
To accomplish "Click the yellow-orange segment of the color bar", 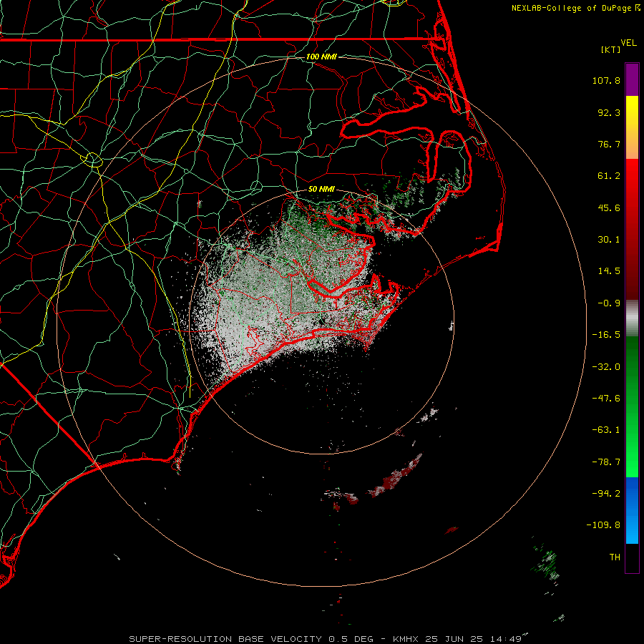I will click(x=632, y=127).
